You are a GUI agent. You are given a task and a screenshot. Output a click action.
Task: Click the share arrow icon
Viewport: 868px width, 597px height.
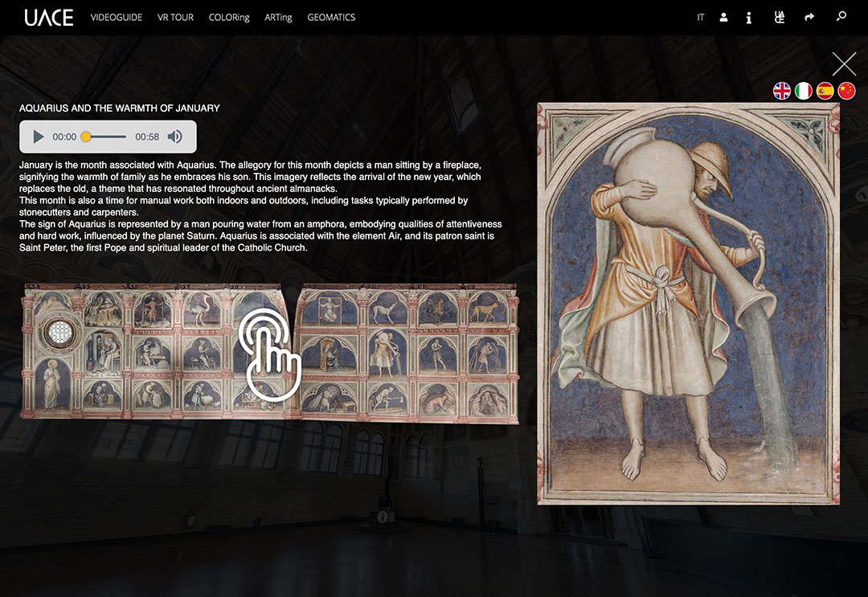click(x=809, y=17)
